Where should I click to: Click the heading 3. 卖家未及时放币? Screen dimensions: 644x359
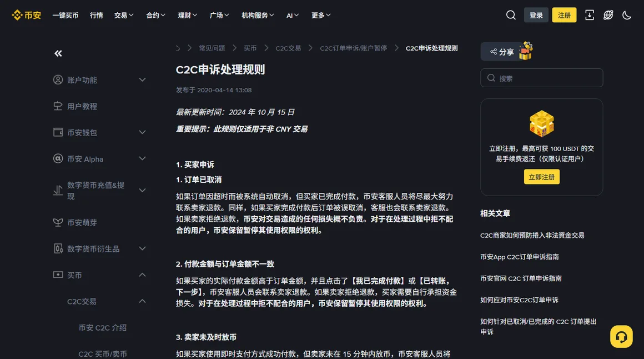[206, 337]
